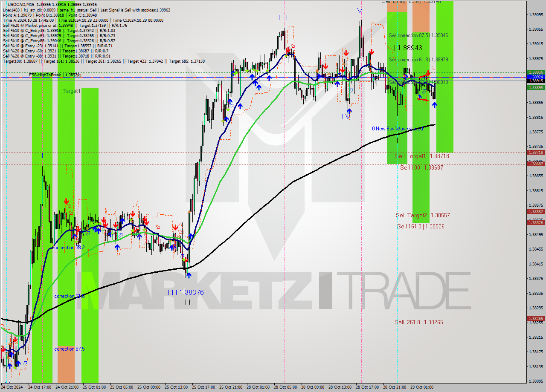
Task: Click the '28 Oct 17:00' time axis label
Action: coord(367,387)
